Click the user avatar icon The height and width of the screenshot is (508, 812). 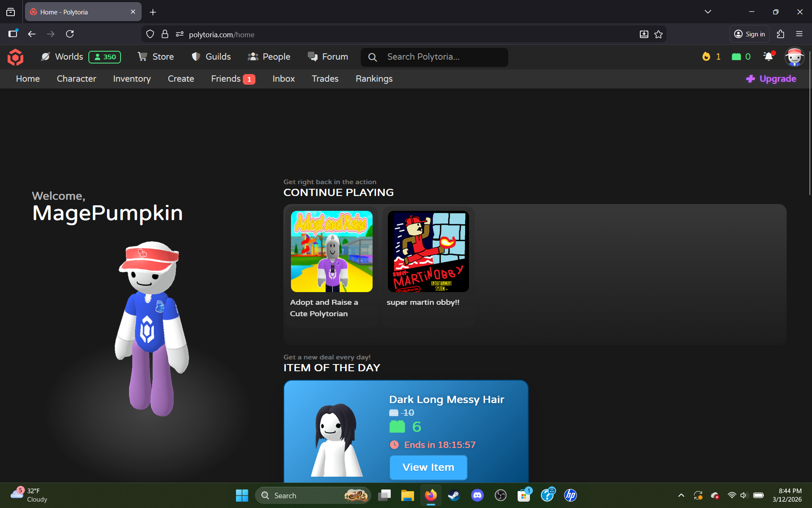point(794,57)
